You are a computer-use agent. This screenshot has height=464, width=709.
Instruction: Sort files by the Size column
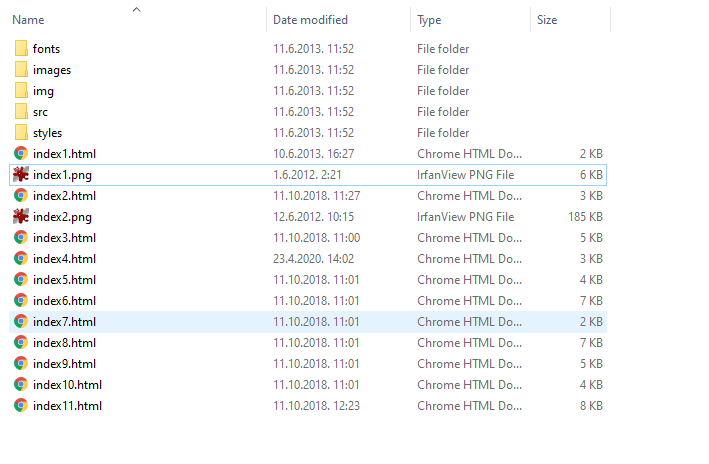click(x=547, y=20)
